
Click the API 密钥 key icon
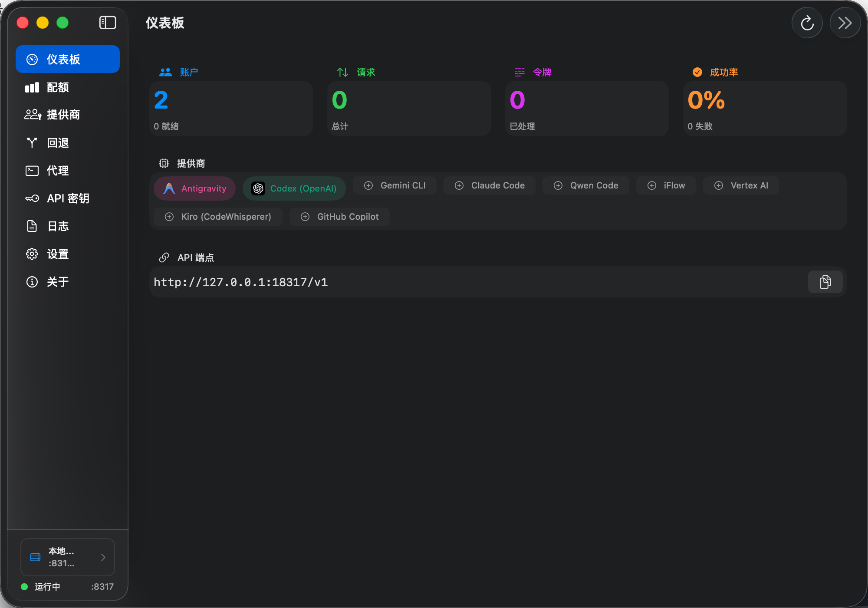pyautogui.click(x=32, y=198)
